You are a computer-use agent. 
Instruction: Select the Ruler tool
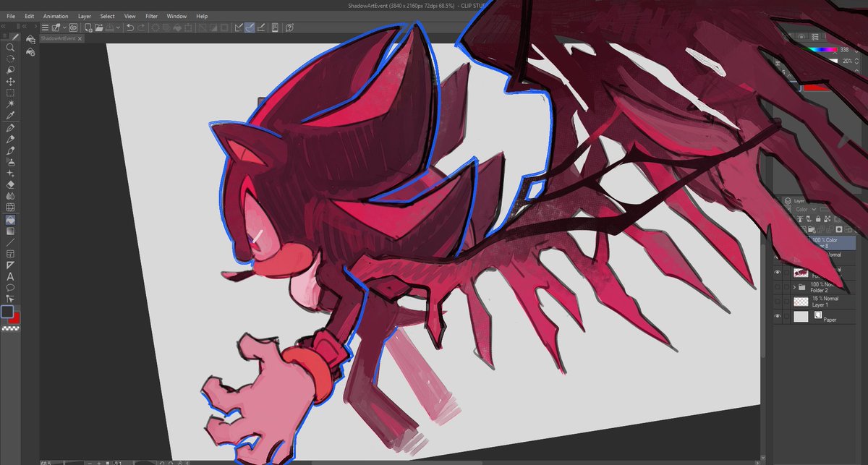tap(10, 265)
